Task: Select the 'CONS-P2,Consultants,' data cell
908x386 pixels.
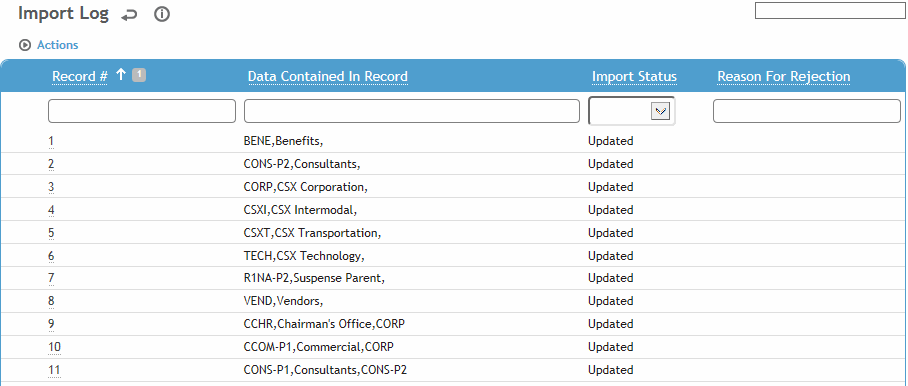Action: coord(302,164)
